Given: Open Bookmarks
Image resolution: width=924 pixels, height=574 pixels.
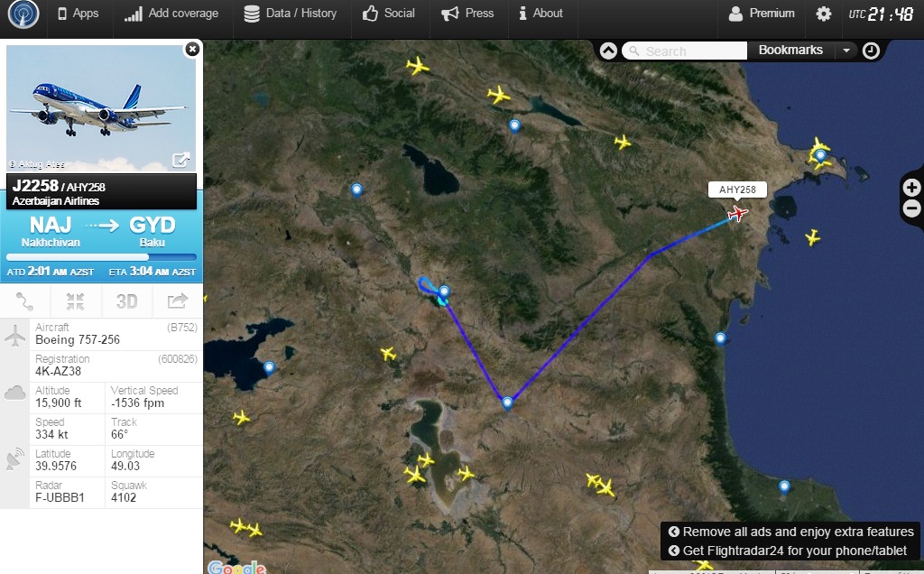Looking at the screenshot, I should click(x=790, y=51).
